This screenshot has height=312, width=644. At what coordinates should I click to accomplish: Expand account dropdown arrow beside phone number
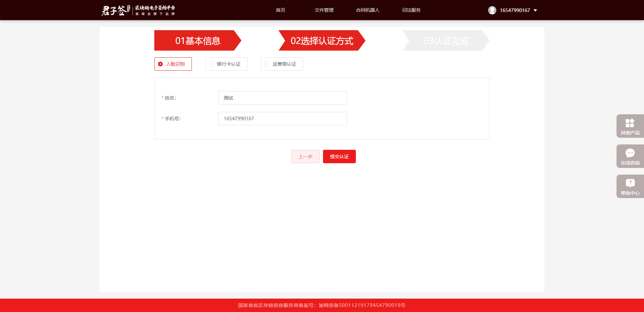[x=535, y=10]
